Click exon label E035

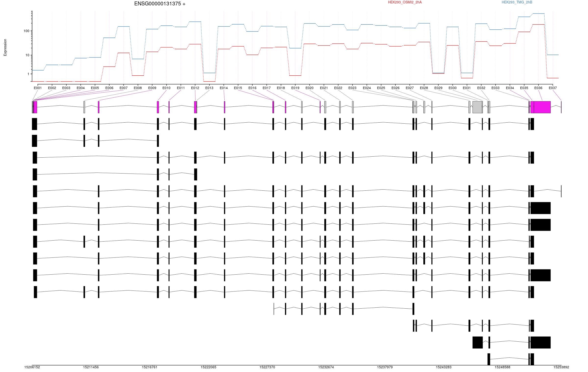point(524,88)
